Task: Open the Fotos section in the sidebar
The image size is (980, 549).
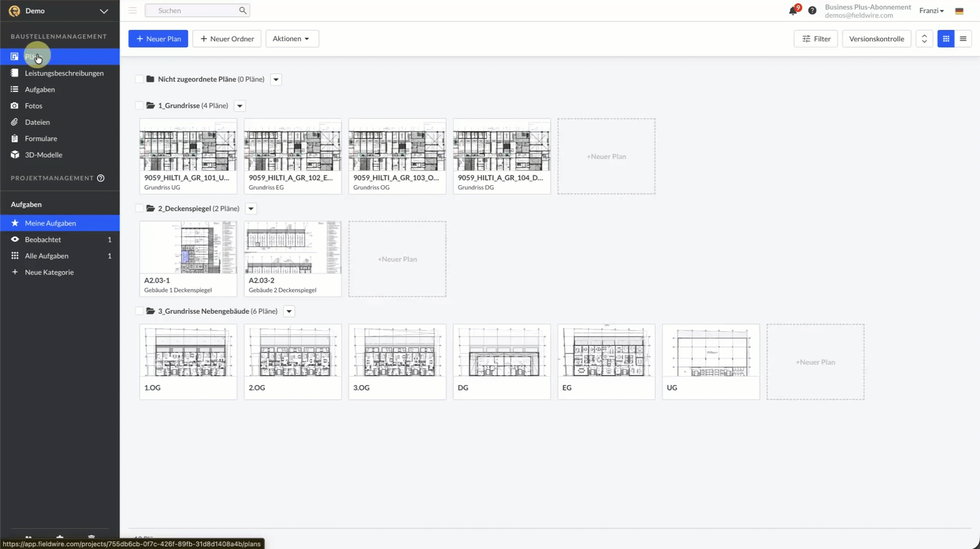Action: 33,106
